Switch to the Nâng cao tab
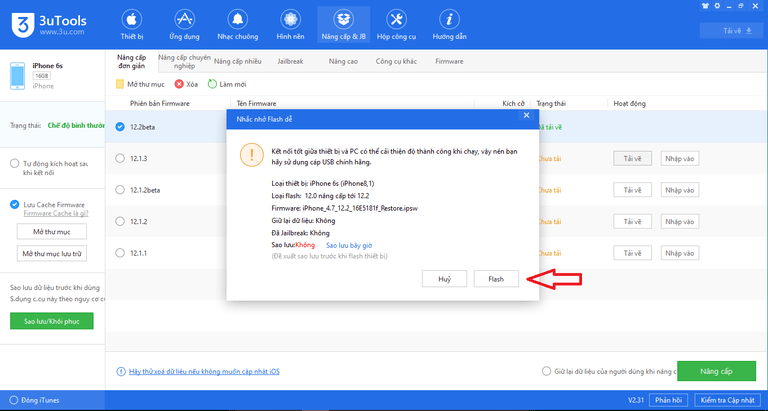The height and width of the screenshot is (411, 768). (x=343, y=62)
